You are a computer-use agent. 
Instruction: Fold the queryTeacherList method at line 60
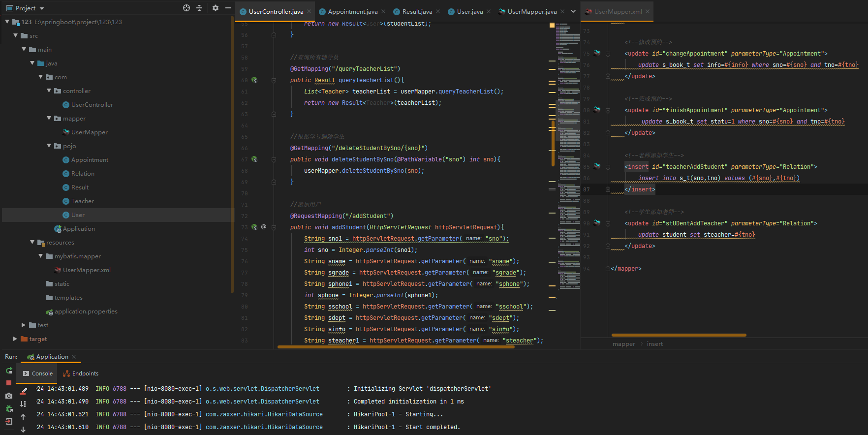pos(274,80)
